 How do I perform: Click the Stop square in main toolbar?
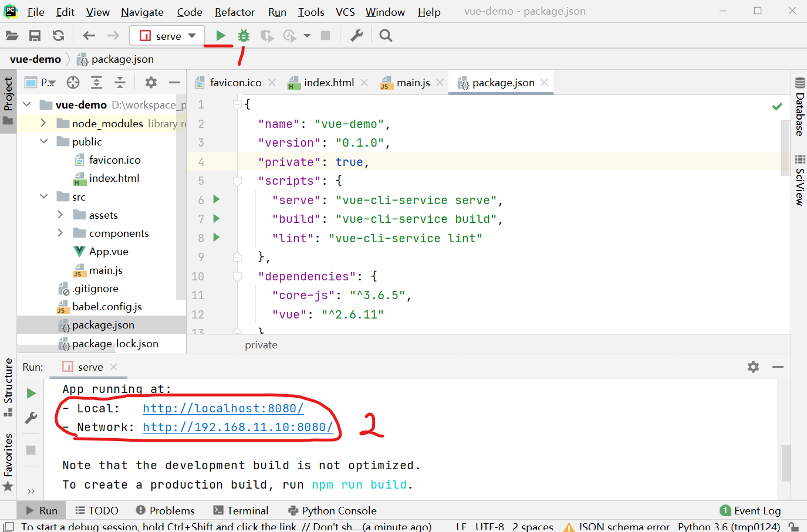[x=325, y=36]
